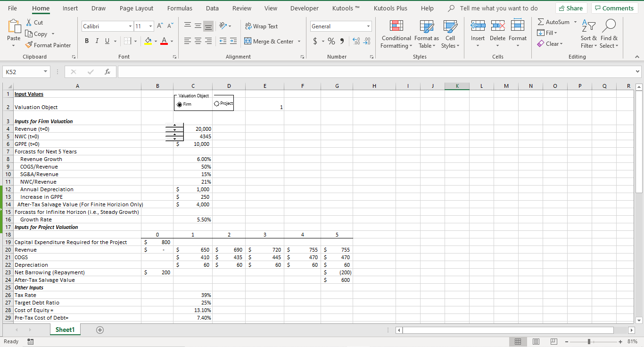This screenshot has height=347, width=644.
Task: Expand the Borders dropdown arrow
Action: pyautogui.click(x=134, y=42)
